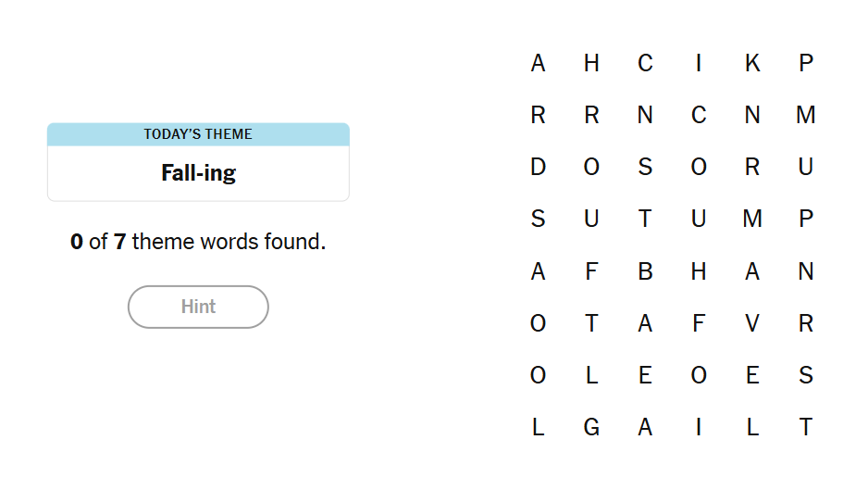This screenshot has width=868, height=490.
Task: Select the letter P in the top row
Action: [x=806, y=63]
